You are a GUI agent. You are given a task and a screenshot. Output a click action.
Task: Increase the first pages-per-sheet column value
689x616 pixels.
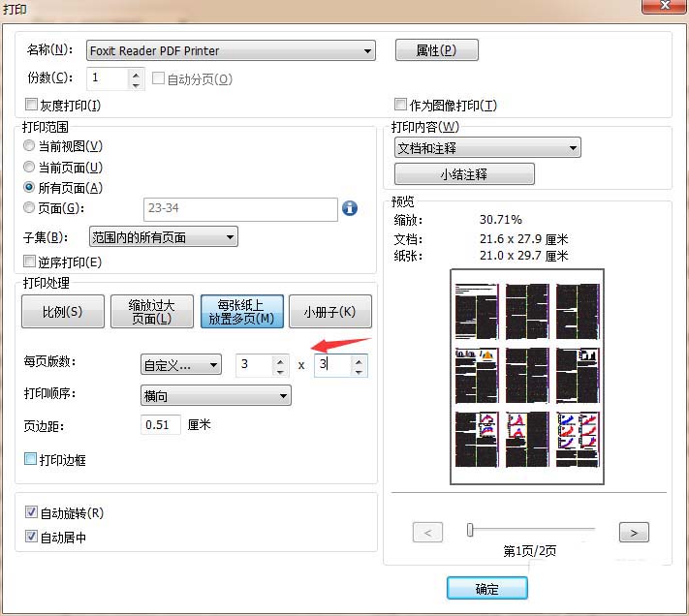click(x=280, y=359)
